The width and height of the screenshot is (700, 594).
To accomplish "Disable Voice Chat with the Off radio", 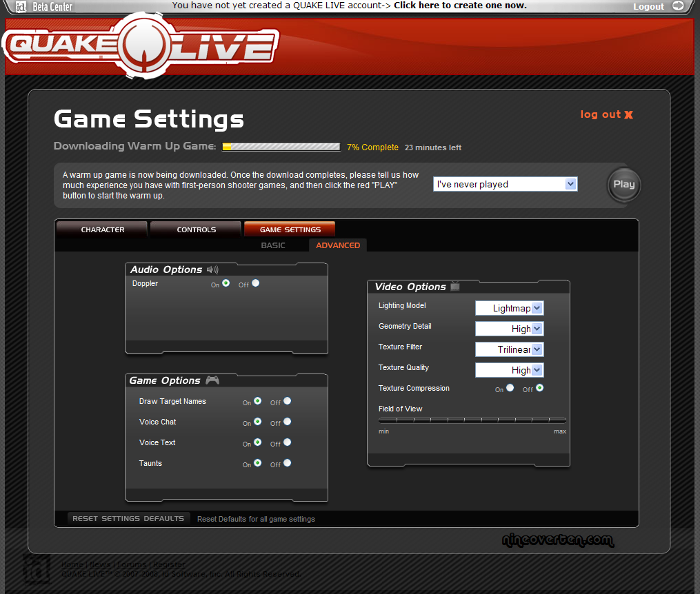I will pos(287,422).
